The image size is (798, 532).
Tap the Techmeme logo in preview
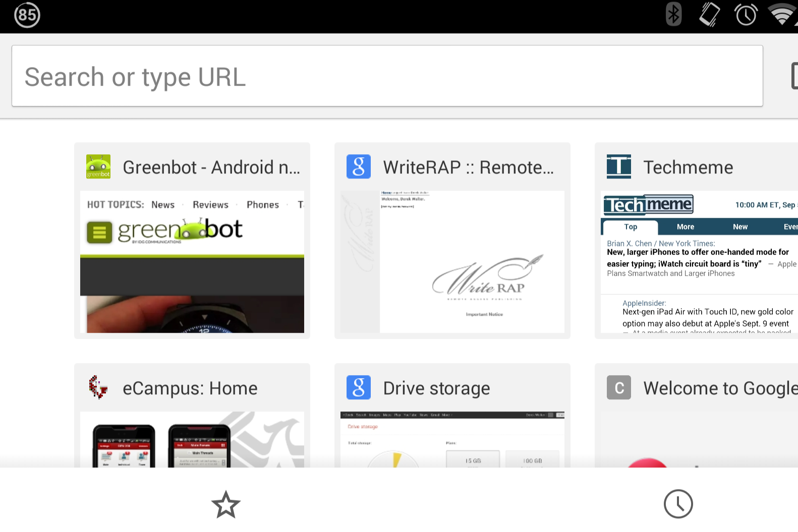coord(649,205)
